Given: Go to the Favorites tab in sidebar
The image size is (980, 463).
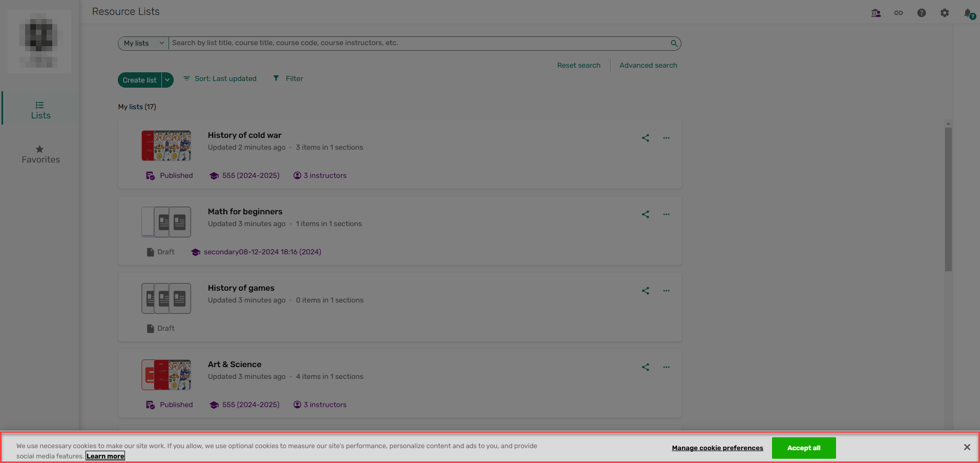Looking at the screenshot, I should click(40, 154).
